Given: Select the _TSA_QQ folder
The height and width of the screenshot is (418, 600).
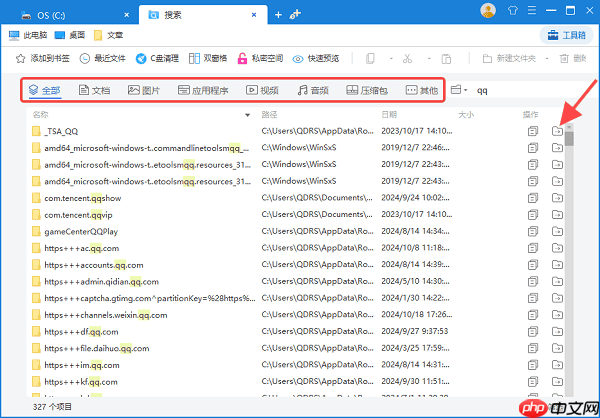Looking at the screenshot, I should pos(55,131).
